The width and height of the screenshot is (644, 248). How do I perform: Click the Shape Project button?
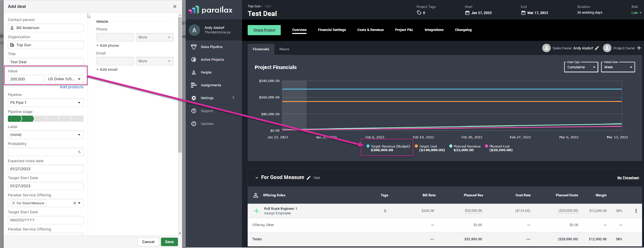264,30
